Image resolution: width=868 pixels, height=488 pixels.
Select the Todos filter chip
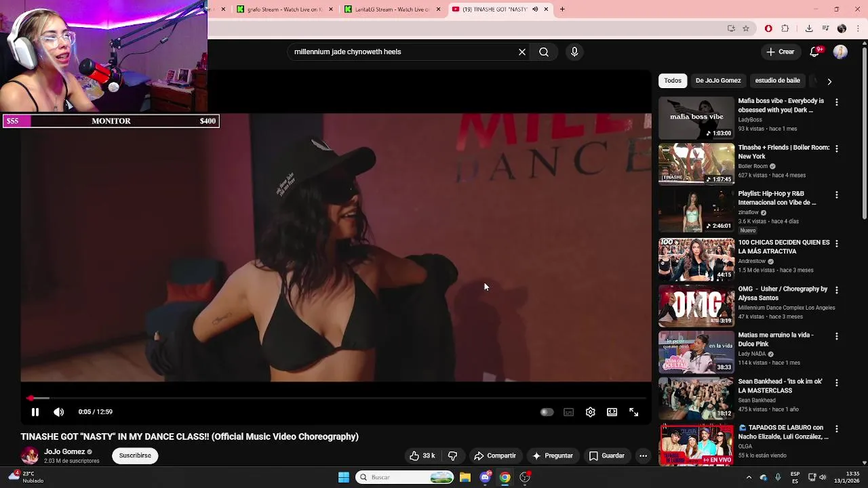pyautogui.click(x=673, y=81)
